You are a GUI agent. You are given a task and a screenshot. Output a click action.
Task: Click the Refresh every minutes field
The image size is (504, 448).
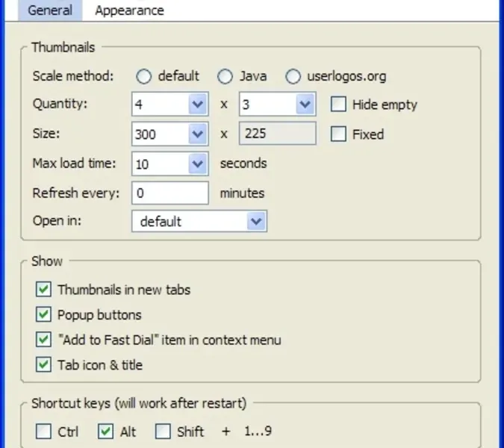click(170, 193)
